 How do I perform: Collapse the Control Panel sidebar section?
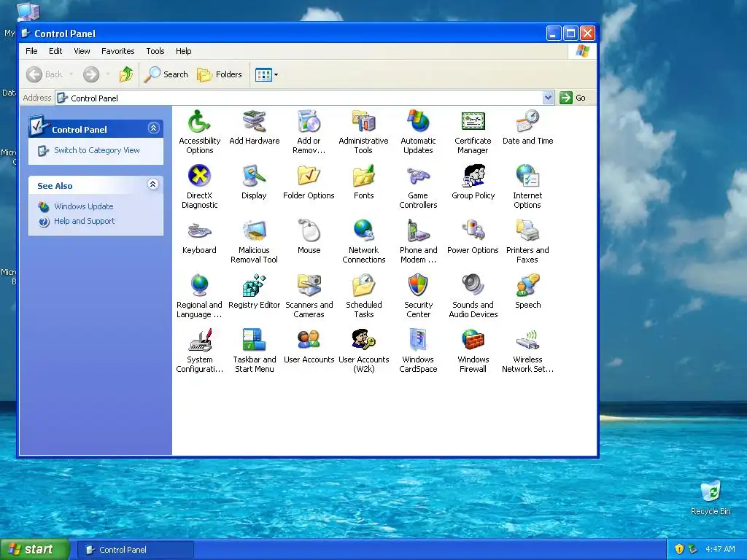coord(153,128)
